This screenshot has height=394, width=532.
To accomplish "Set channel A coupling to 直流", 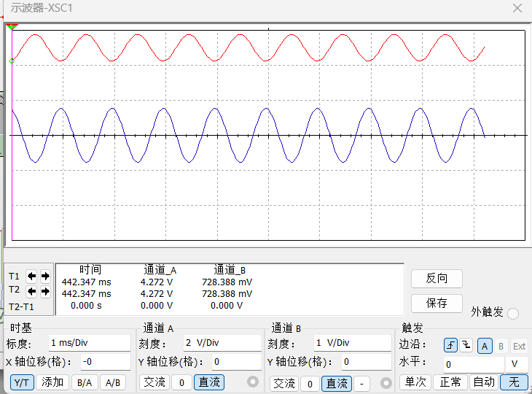I will click(209, 382).
